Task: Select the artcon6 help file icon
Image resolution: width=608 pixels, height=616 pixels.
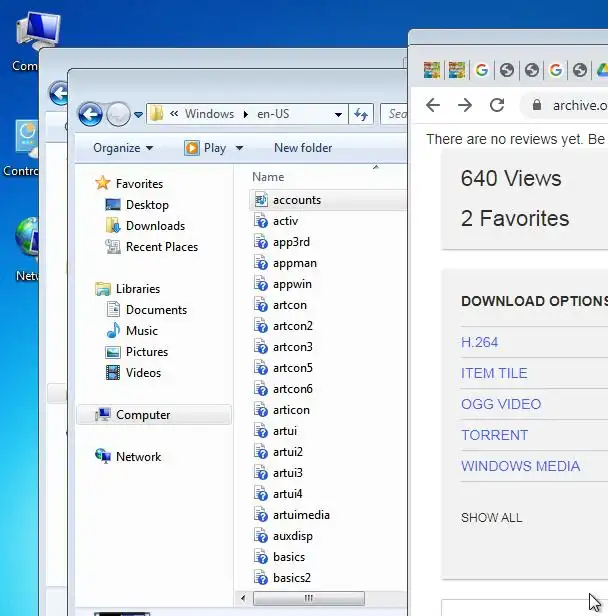Action: (x=261, y=389)
